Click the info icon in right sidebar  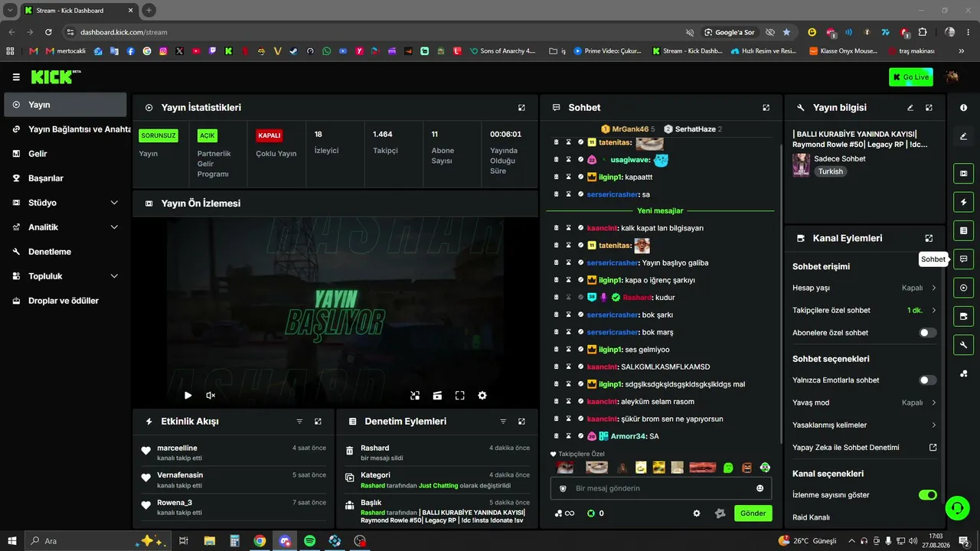(963, 108)
